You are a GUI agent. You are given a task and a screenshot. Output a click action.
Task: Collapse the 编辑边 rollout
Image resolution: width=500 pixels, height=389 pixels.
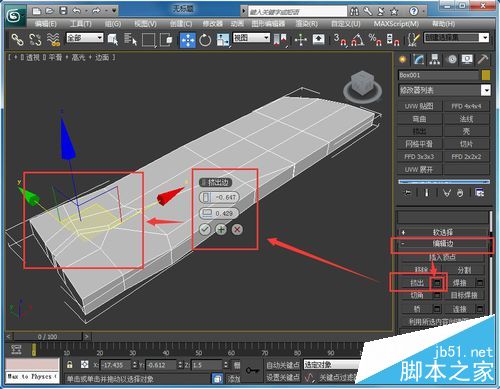coord(443,244)
